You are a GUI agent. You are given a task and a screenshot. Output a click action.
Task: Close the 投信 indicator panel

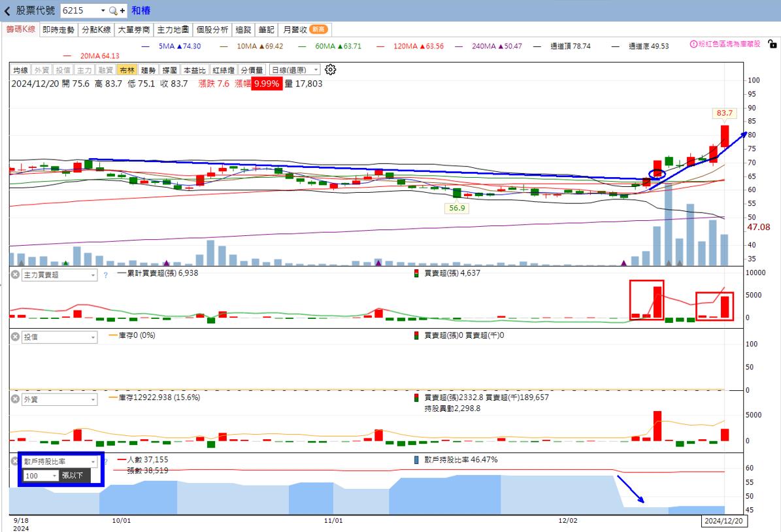pyautogui.click(x=14, y=337)
